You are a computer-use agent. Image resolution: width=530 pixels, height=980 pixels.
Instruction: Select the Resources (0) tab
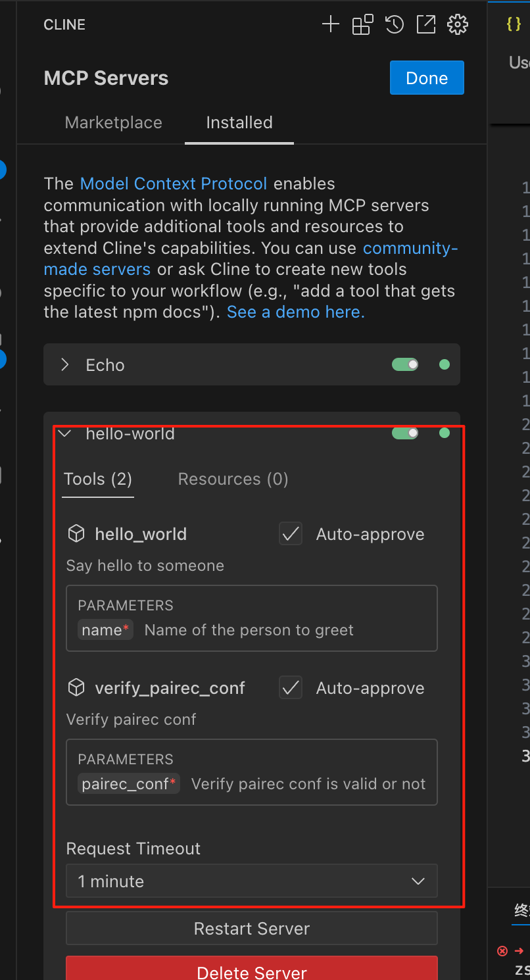click(233, 479)
